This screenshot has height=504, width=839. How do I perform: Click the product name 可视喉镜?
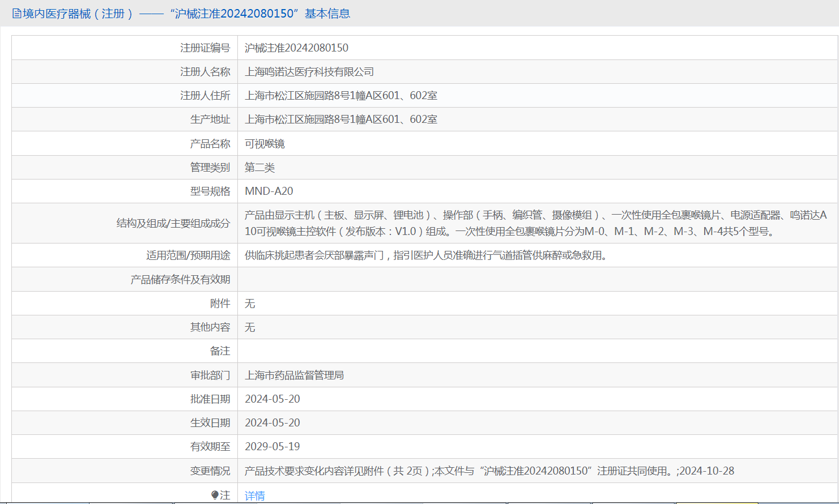pyautogui.click(x=265, y=144)
